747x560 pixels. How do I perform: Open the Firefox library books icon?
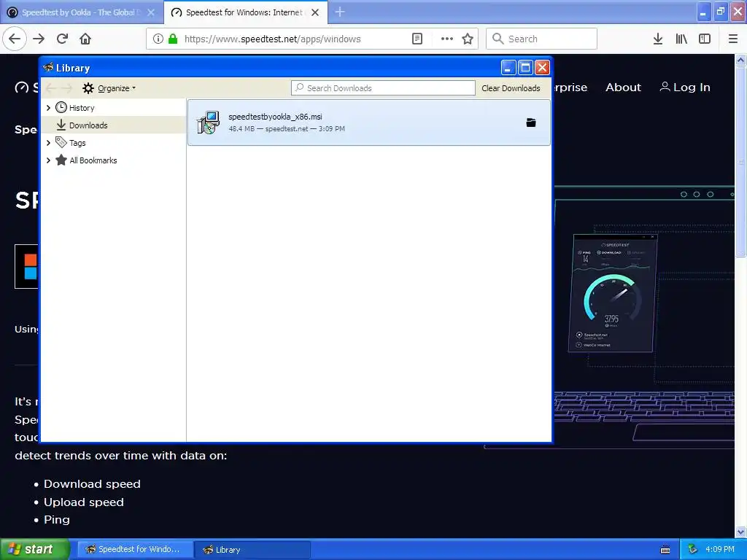point(681,39)
